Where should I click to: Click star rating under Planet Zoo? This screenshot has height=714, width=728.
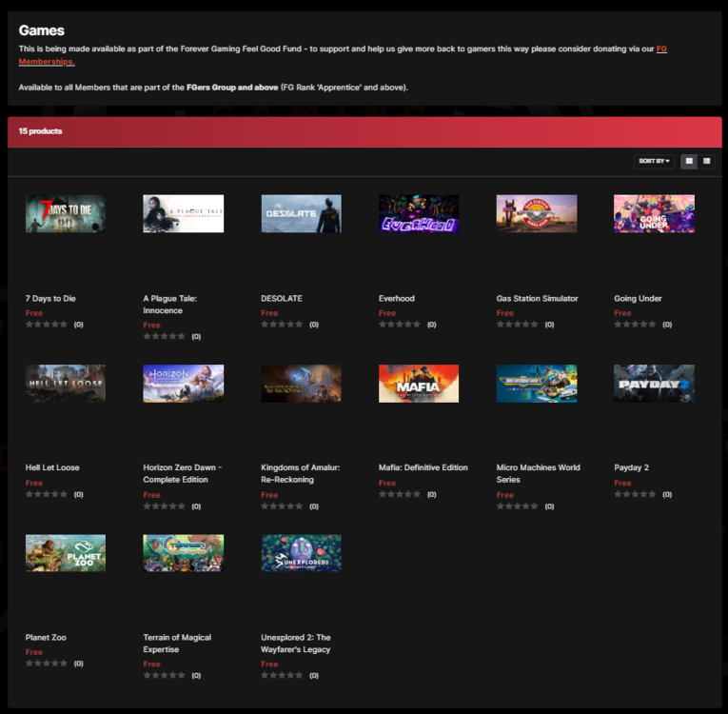tap(47, 664)
